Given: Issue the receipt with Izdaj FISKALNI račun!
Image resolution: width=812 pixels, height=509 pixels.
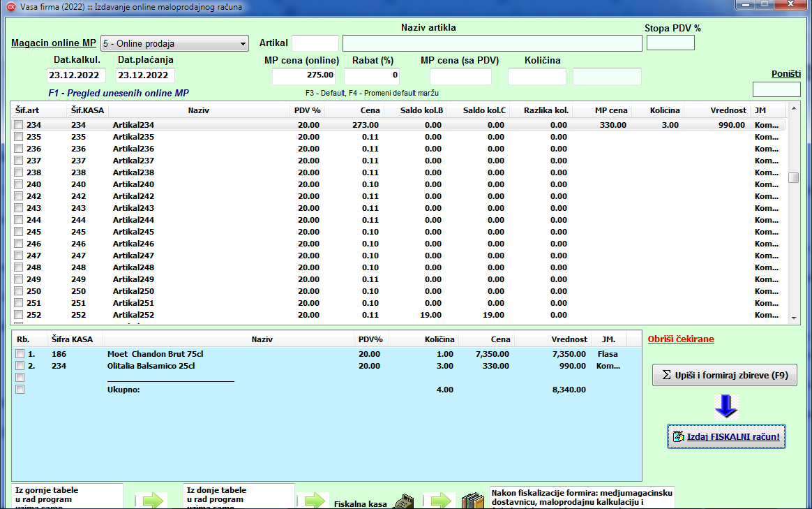Looking at the screenshot, I should (726, 436).
